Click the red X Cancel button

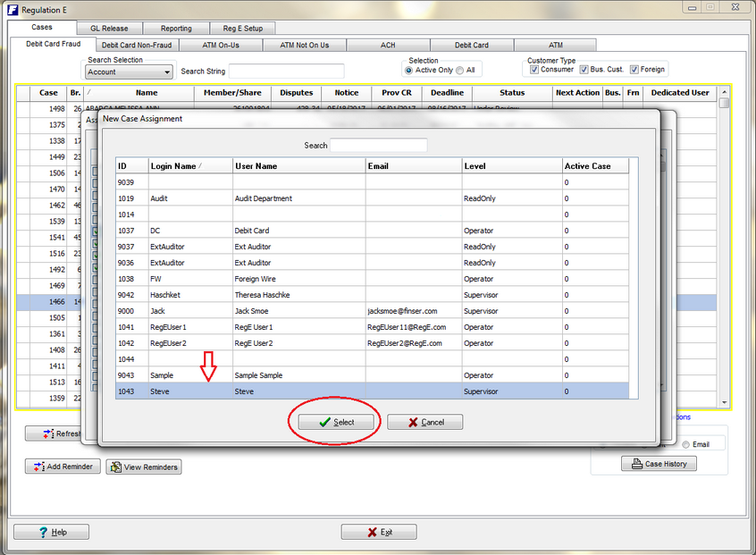[424, 422]
